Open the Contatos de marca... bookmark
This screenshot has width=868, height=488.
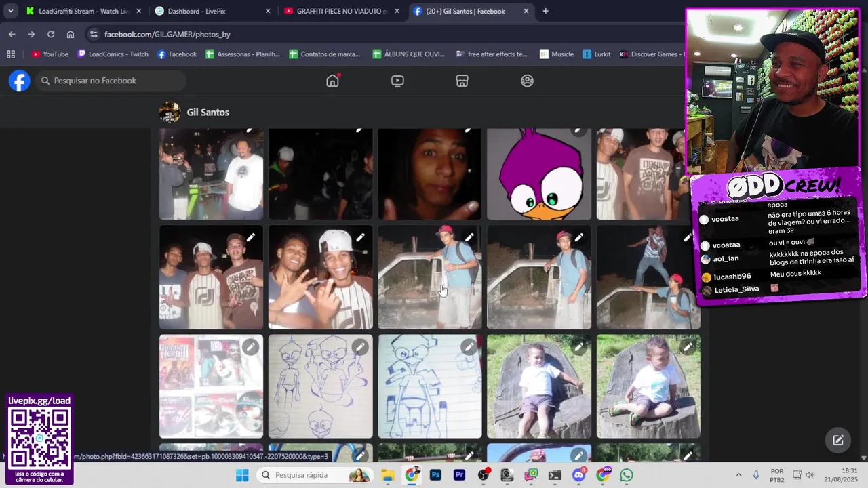tap(325, 54)
